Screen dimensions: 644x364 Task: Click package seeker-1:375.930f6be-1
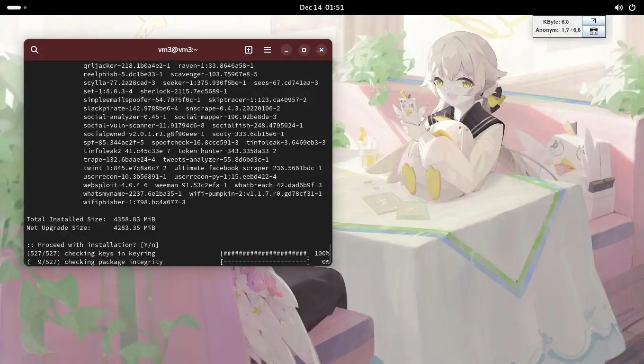[x=205, y=83]
